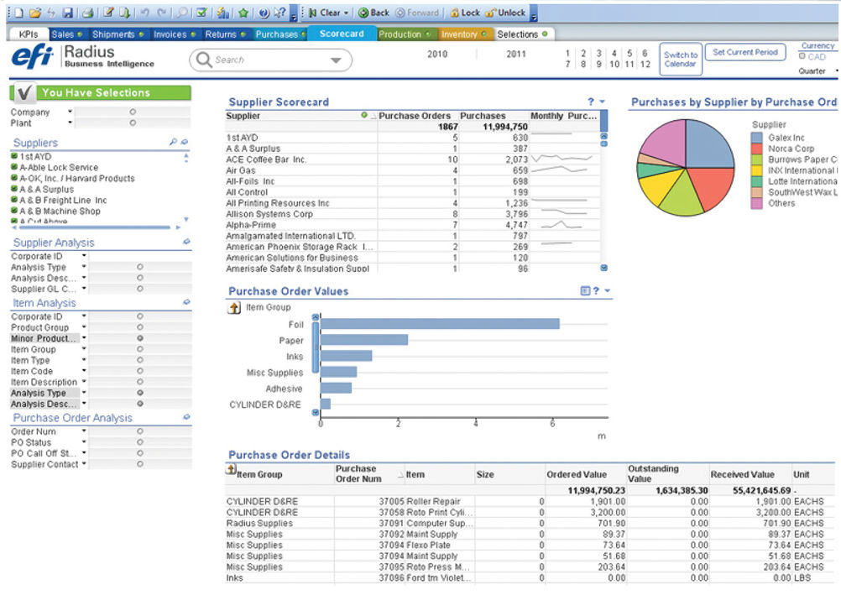Open the Supplier Scorecard chart menu arrow
This screenshot has width=841, height=616.
[x=603, y=102]
